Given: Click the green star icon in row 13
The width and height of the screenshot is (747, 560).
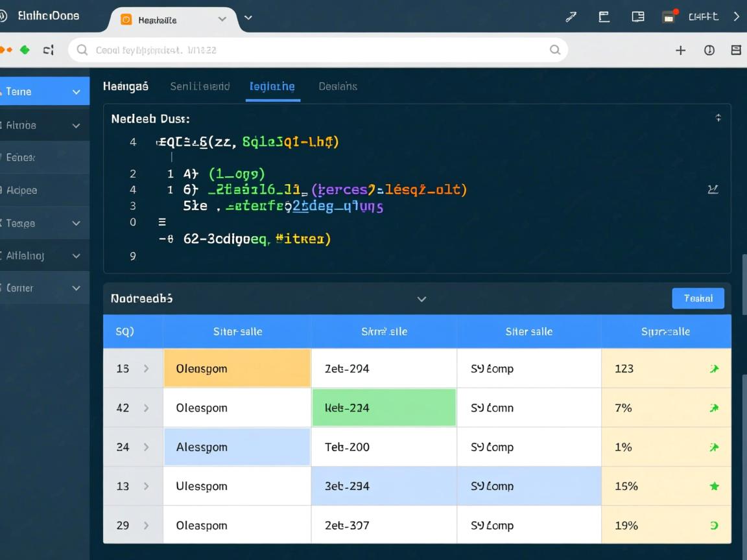Looking at the screenshot, I should click(x=714, y=486).
